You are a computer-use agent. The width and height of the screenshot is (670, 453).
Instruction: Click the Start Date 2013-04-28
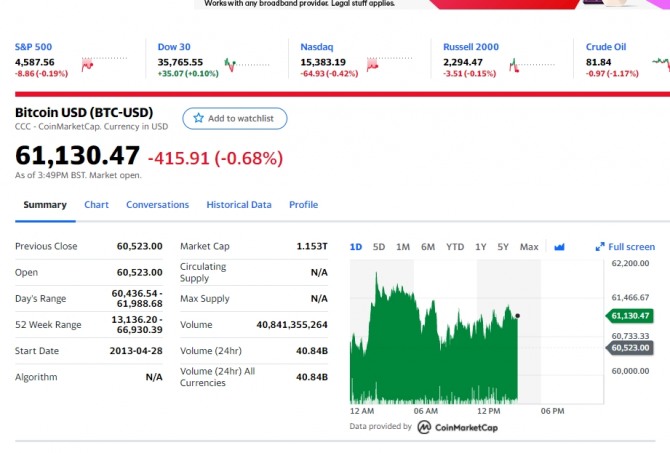tap(136, 351)
